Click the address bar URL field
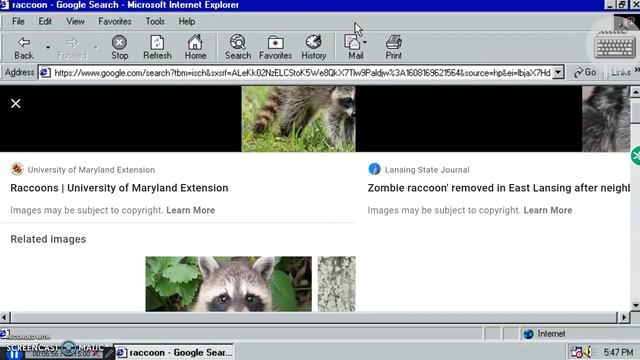This screenshot has height=360, width=640. [302, 73]
